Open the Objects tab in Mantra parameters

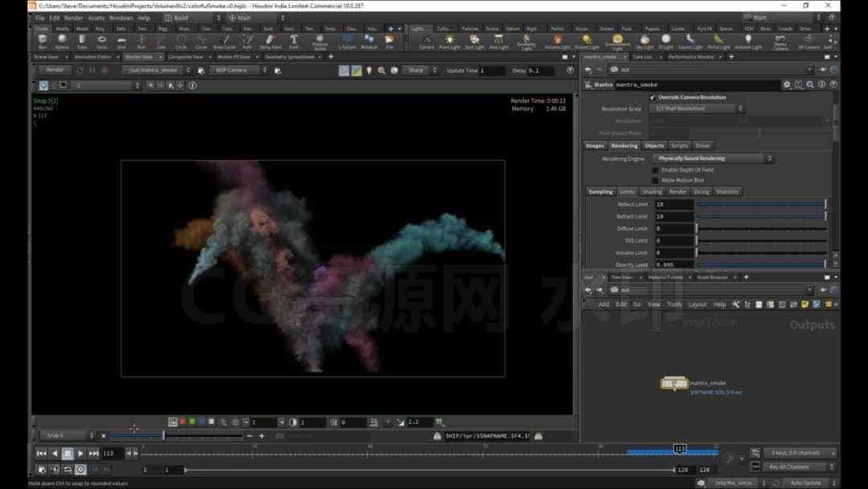[x=653, y=146]
